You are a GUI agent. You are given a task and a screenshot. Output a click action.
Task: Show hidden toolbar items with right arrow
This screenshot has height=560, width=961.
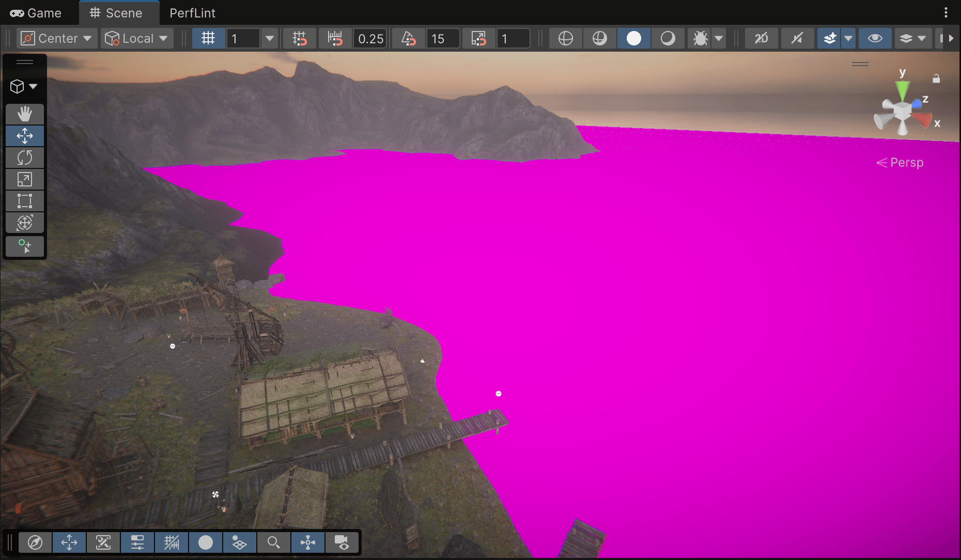951,38
